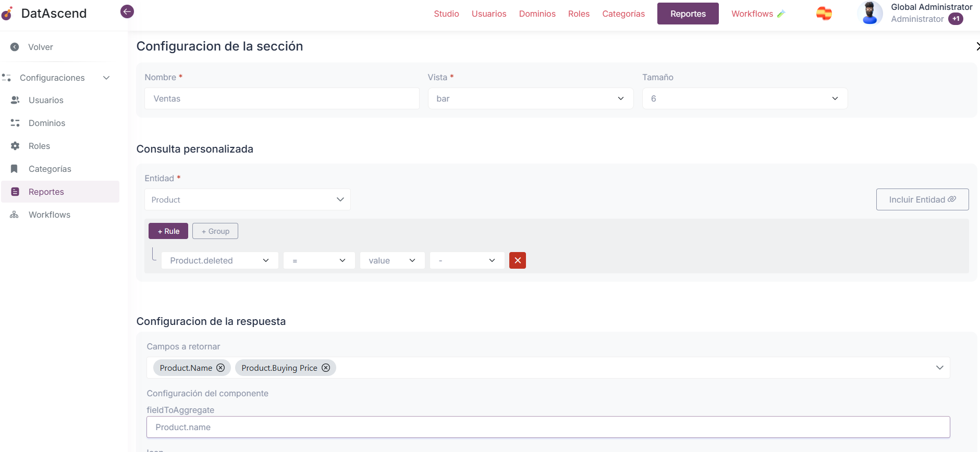
Task: Click the pencil icon next to Workflows
Action: 781,14
